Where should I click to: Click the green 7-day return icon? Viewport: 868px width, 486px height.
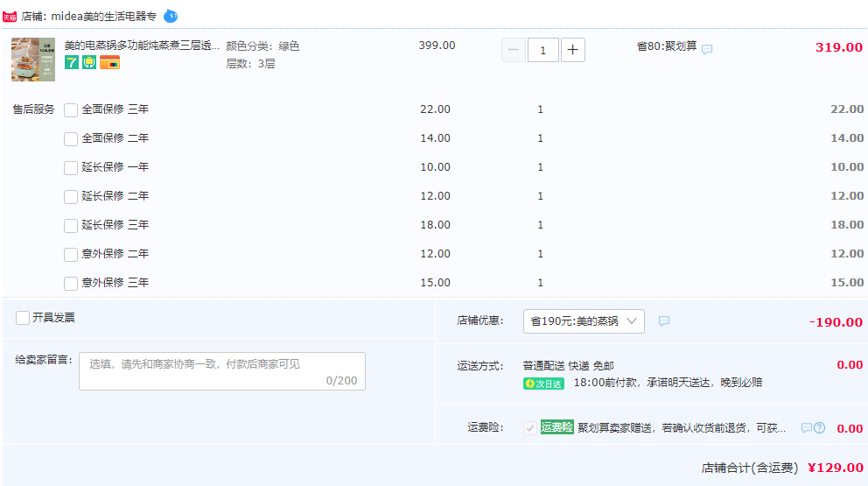point(72,63)
